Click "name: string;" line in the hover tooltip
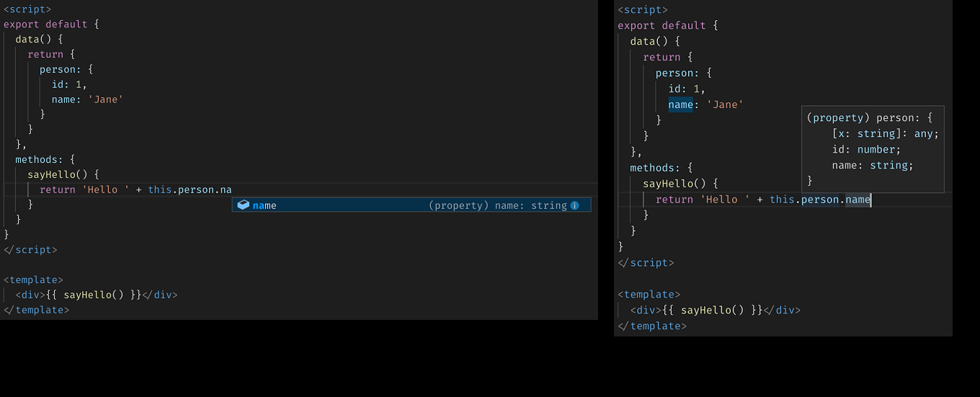Image resolution: width=980 pixels, height=397 pixels. [872, 165]
